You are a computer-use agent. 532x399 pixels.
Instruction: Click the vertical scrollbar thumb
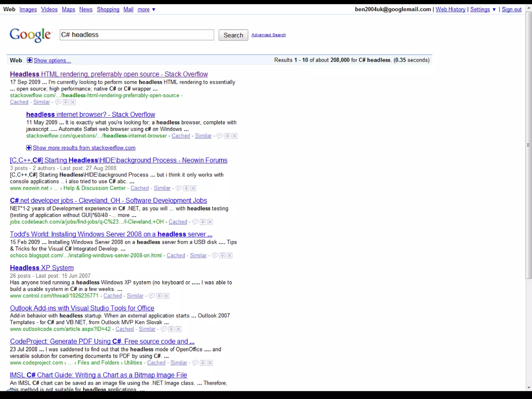(529, 145)
